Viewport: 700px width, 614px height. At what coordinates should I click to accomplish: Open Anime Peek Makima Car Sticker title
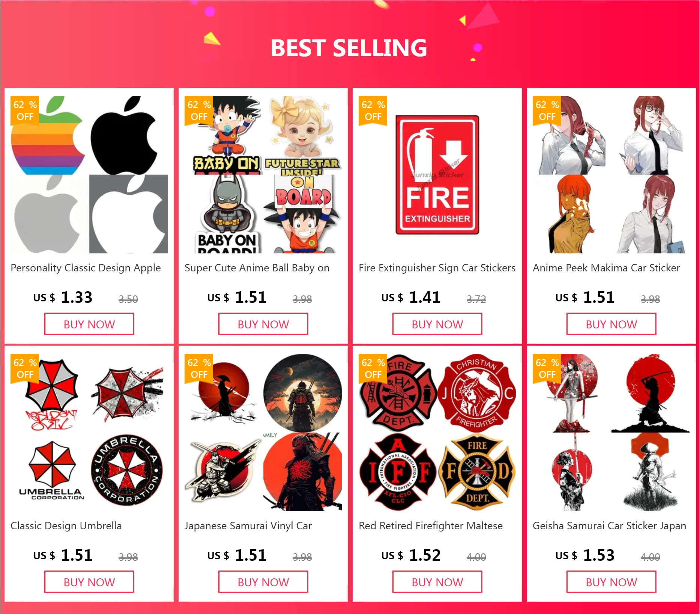point(606,268)
